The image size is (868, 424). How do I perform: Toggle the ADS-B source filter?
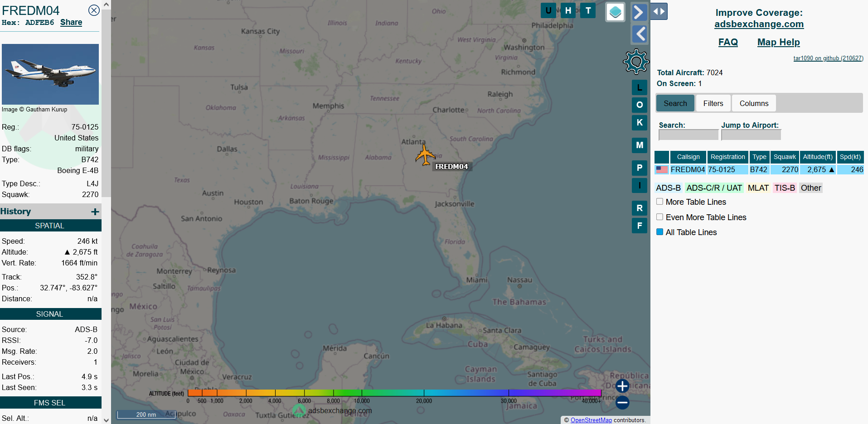[x=668, y=188]
